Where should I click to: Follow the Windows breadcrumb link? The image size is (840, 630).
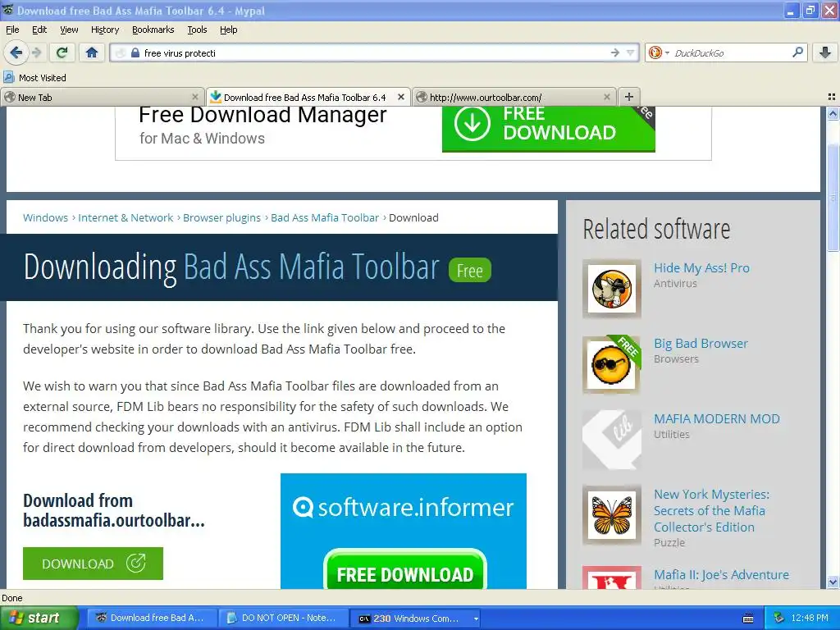[46, 217]
